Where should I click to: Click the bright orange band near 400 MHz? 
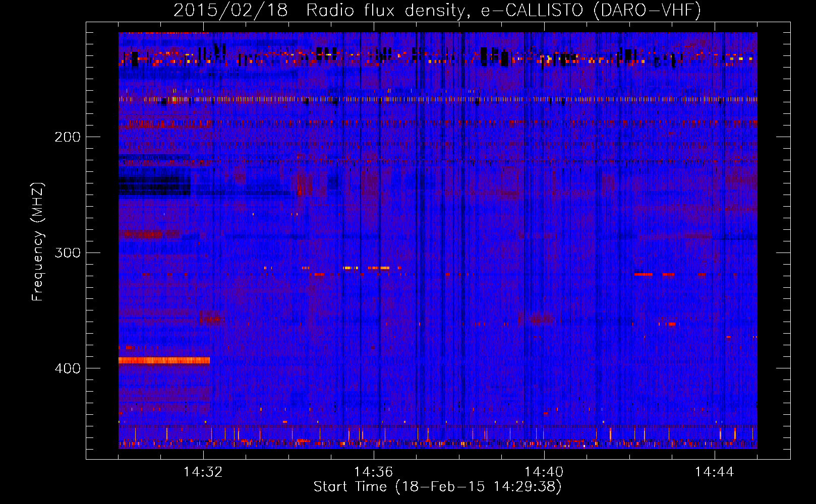tap(164, 360)
